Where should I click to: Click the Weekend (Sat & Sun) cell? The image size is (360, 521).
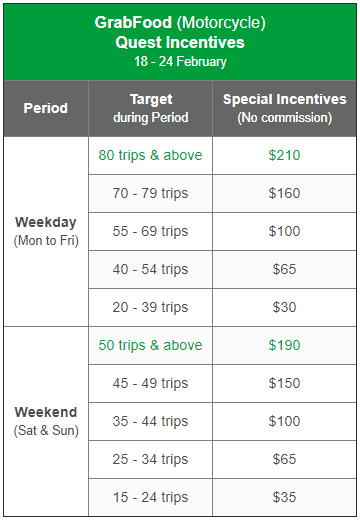pyautogui.click(x=46, y=422)
